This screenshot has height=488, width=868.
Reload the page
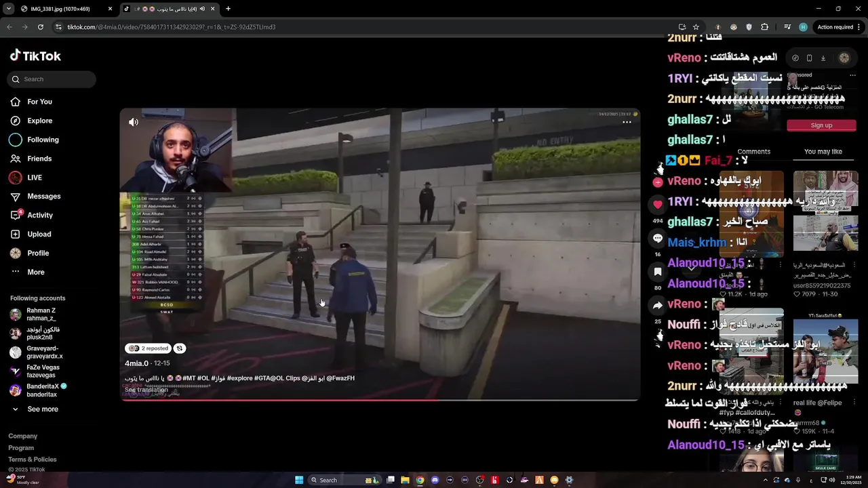[x=41, y=27]
